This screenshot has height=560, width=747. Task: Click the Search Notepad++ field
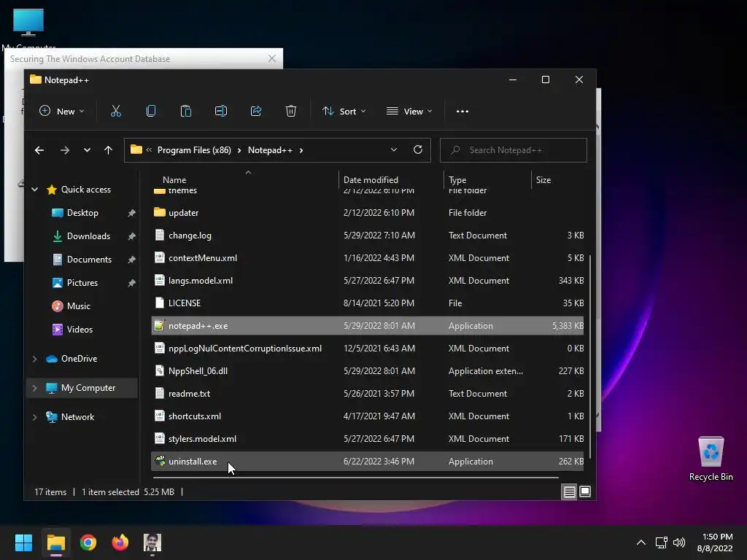click(513, 150)
